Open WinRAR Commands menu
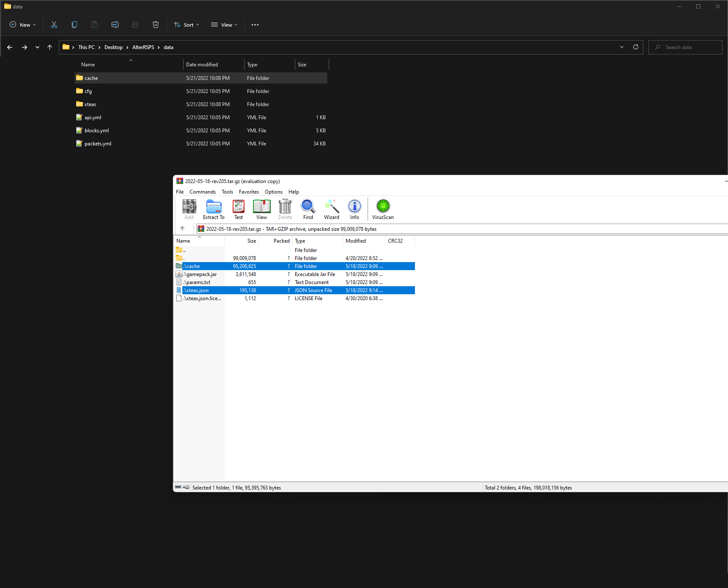Screen dimensions: 728x588 [203, 192]
